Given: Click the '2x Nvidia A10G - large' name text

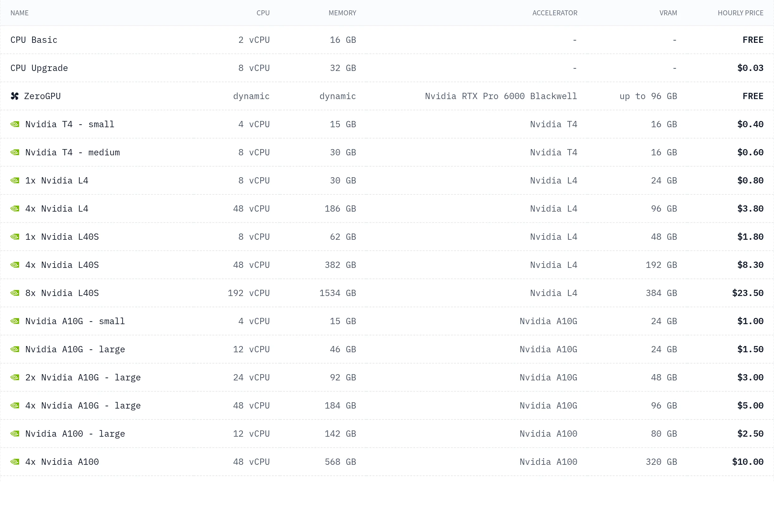Looking at the screenshot, I should tap(83, 377).
